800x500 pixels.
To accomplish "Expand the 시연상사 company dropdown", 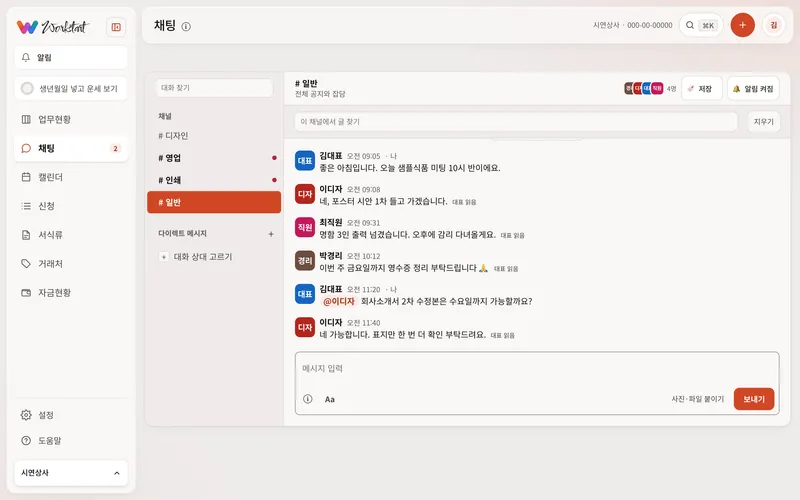I will [71, 473].
